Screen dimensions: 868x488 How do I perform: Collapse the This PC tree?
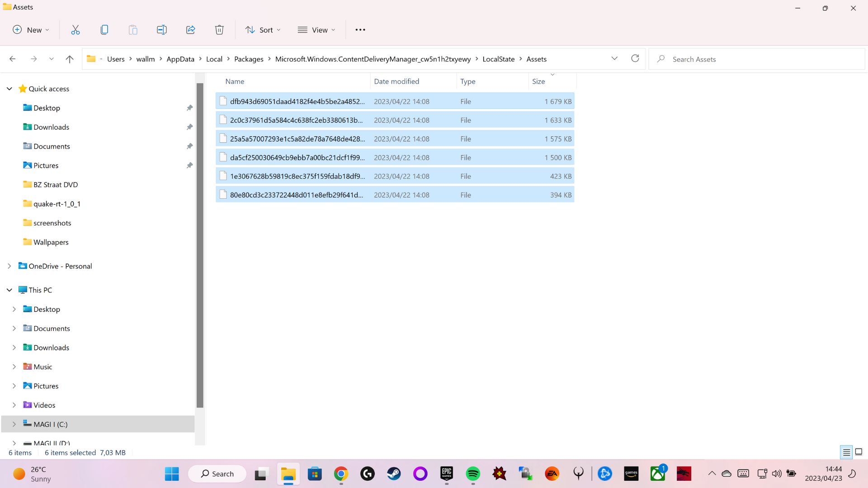click(x=9, y=290)
